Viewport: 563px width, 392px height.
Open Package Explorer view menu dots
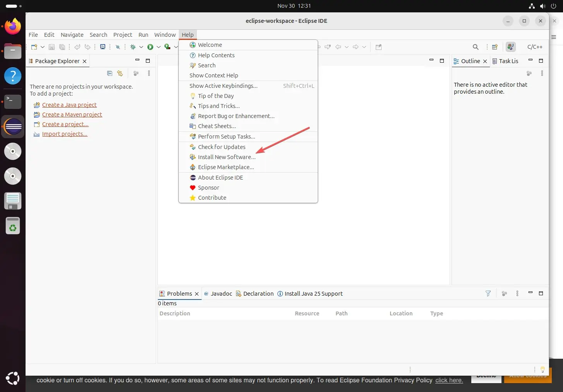[149, 73]
